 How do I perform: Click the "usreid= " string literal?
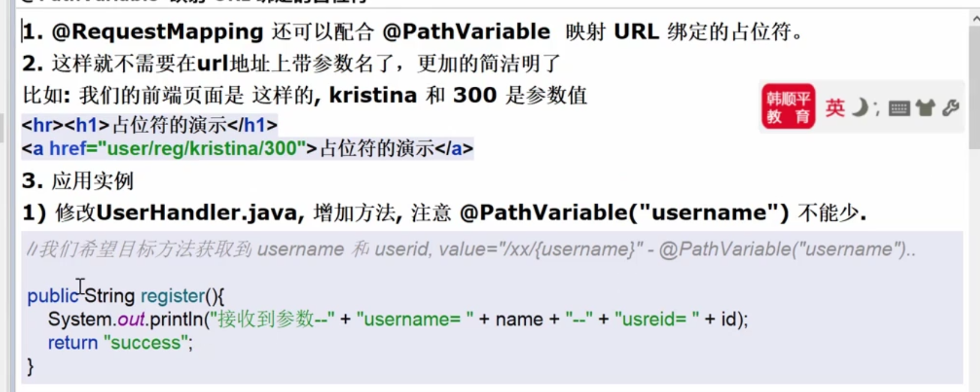657,319
